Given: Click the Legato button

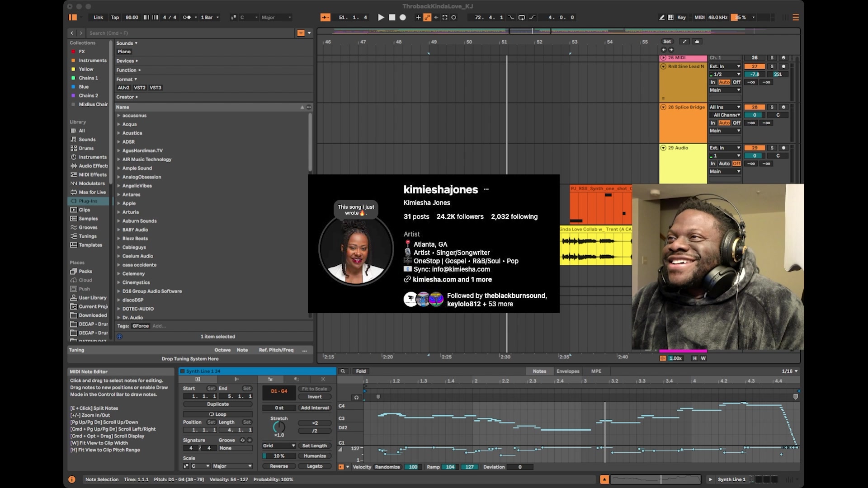Looking at the screenshot, I should pyautogui.click(x=315, y=466).
